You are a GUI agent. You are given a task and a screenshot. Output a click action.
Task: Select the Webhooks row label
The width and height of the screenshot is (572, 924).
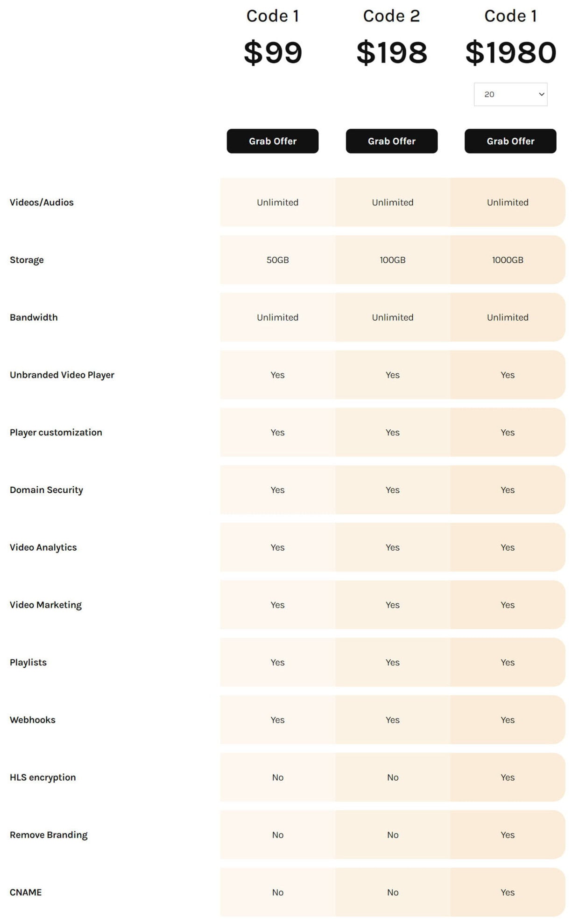(x=33, y=720)
